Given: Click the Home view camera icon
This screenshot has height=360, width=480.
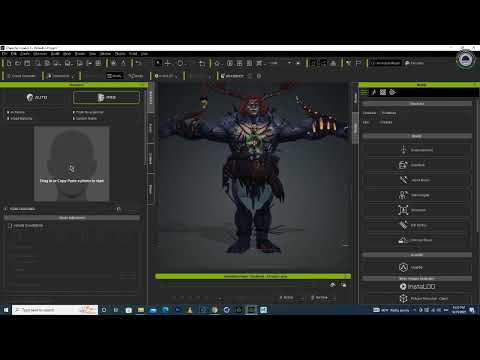Looking at the screenshot, I should point(217,63).
